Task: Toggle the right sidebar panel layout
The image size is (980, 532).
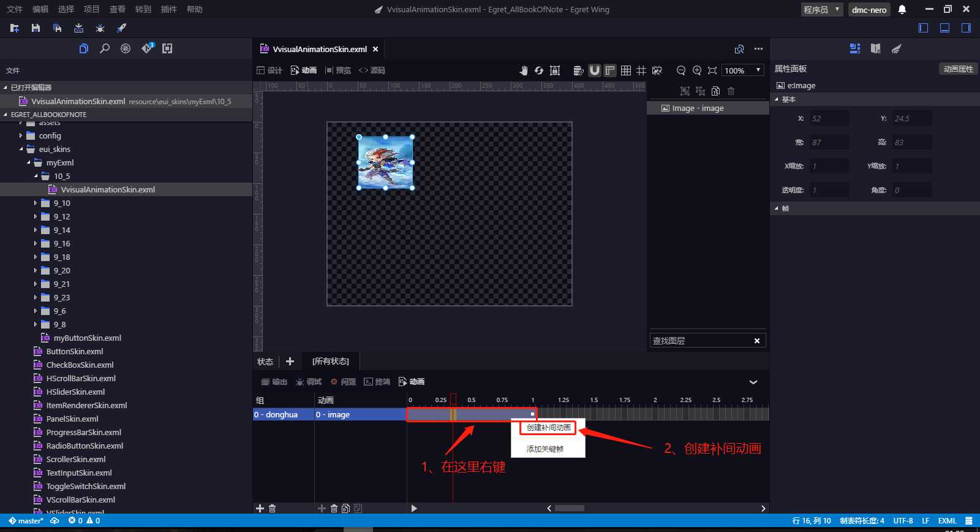Action: 966,28
